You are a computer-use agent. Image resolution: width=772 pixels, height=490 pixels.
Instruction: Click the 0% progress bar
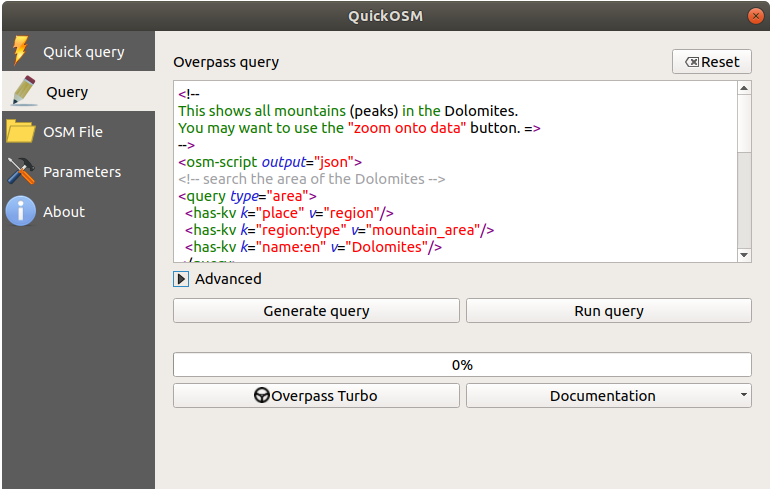click(462, 365)
